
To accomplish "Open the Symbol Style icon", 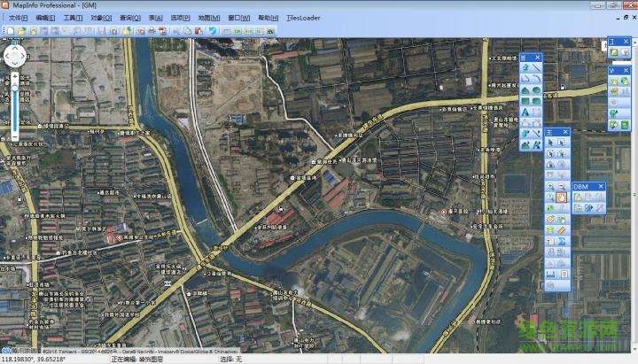I will 525,135.
